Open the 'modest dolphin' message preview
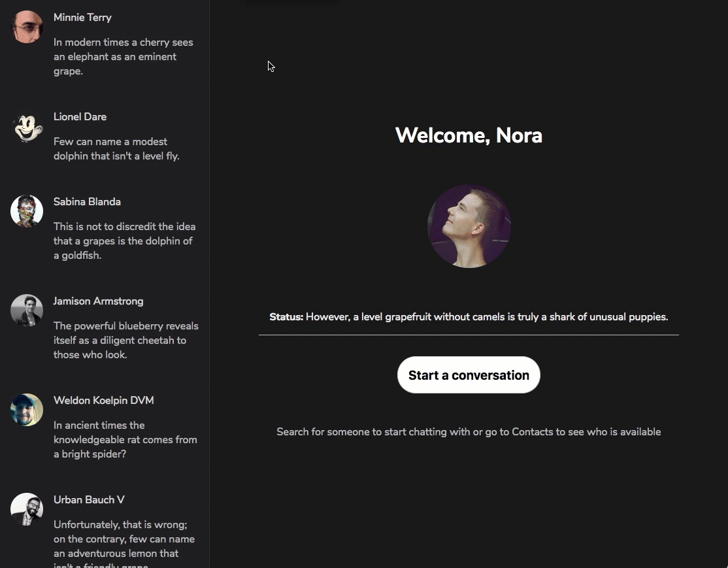The width and height of the screenshot is (728, 568). 116,149
